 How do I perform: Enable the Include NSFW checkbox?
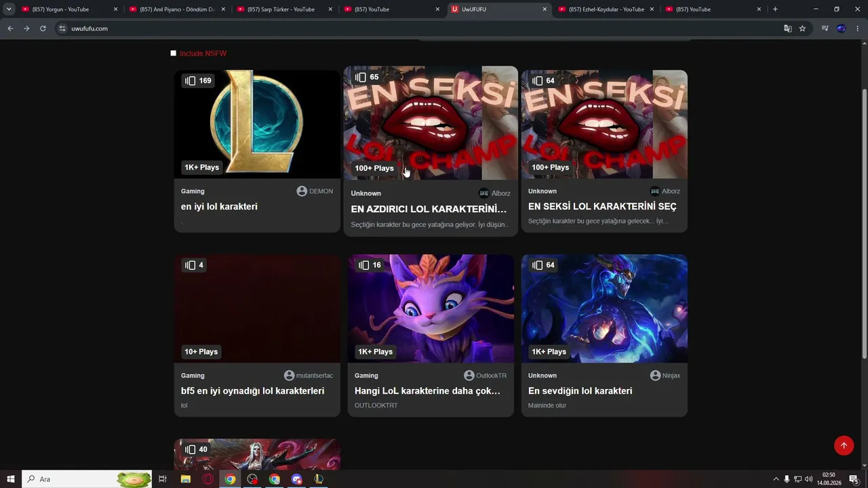[x=174, y=54]
